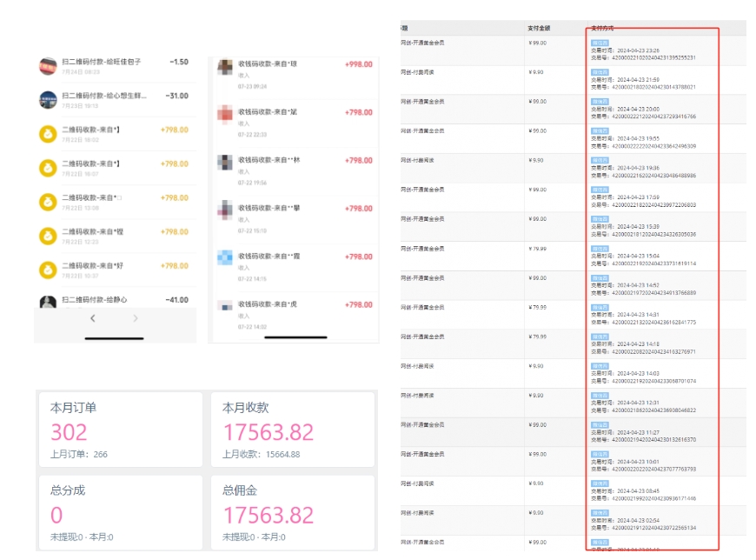The image size is (756, 560).
Task: Open the 本月收款 card showing 17563.82
Action: tap(292, 430)
